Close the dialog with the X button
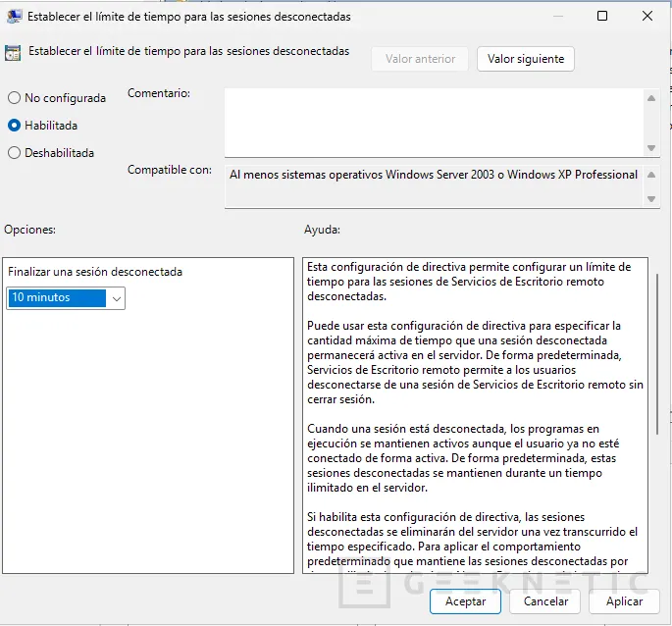 coord(647,16)
